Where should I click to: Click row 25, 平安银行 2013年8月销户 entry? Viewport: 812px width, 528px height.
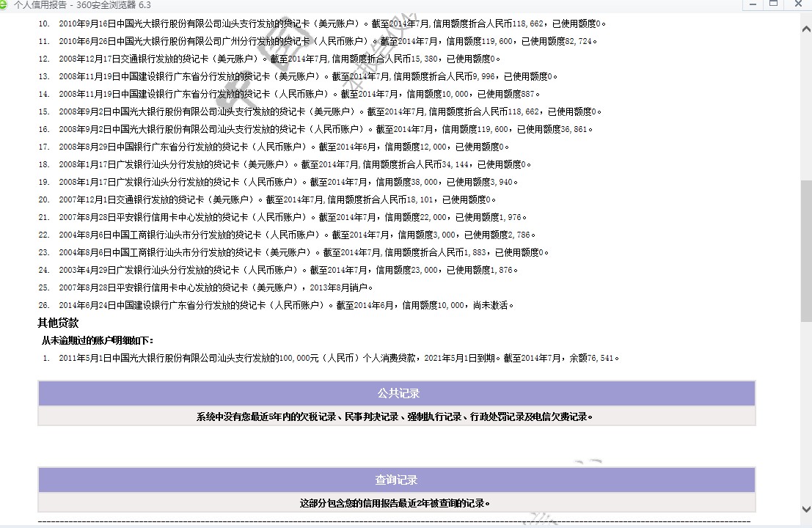coord(205,287)
